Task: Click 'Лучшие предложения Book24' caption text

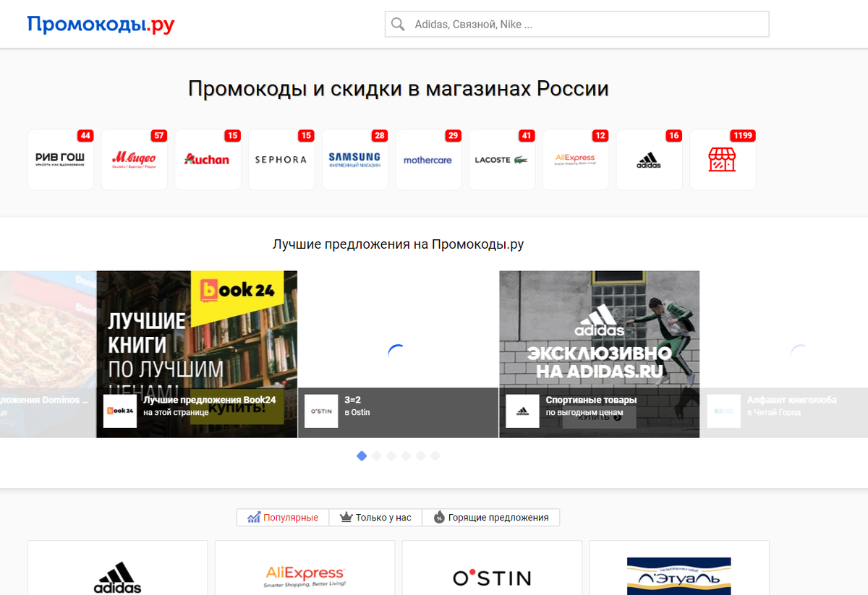Action: click(x=209, y=400)
